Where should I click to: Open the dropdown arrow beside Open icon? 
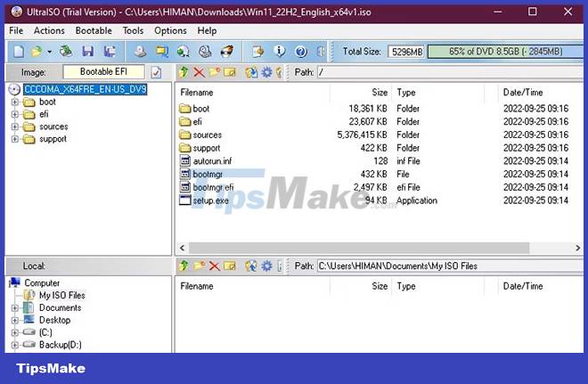[50, 52]
